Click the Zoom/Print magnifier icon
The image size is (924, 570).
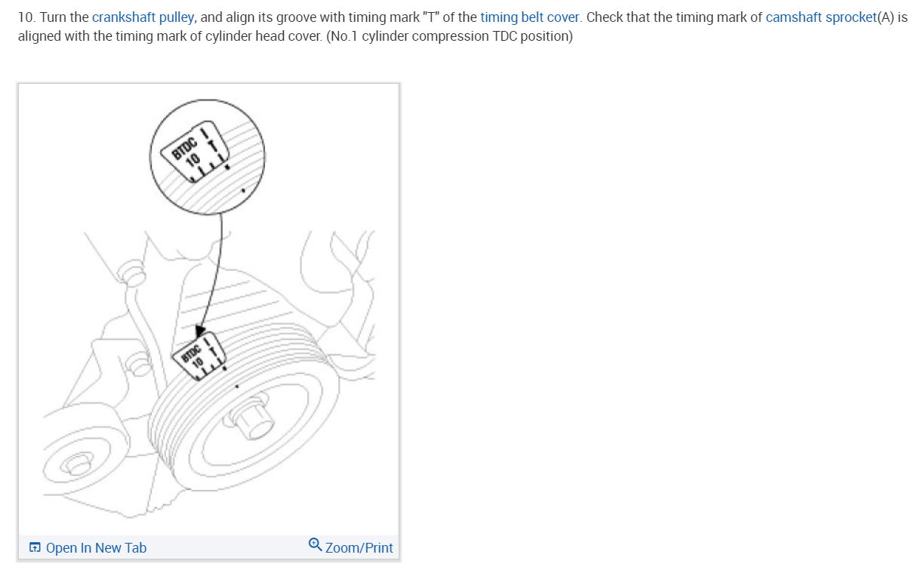316,545
